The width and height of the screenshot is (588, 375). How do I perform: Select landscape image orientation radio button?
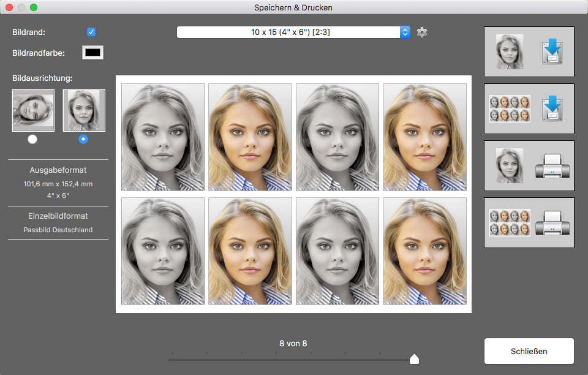[32, 139]
